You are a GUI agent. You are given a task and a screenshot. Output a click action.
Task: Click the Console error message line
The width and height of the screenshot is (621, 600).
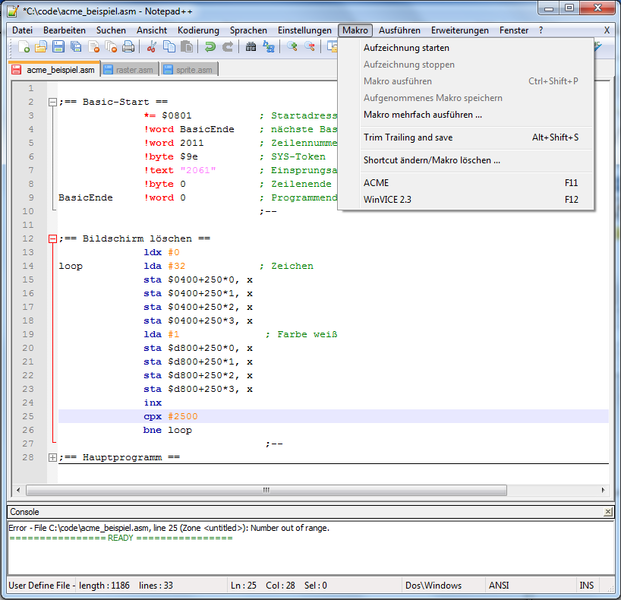click(169, 528)
